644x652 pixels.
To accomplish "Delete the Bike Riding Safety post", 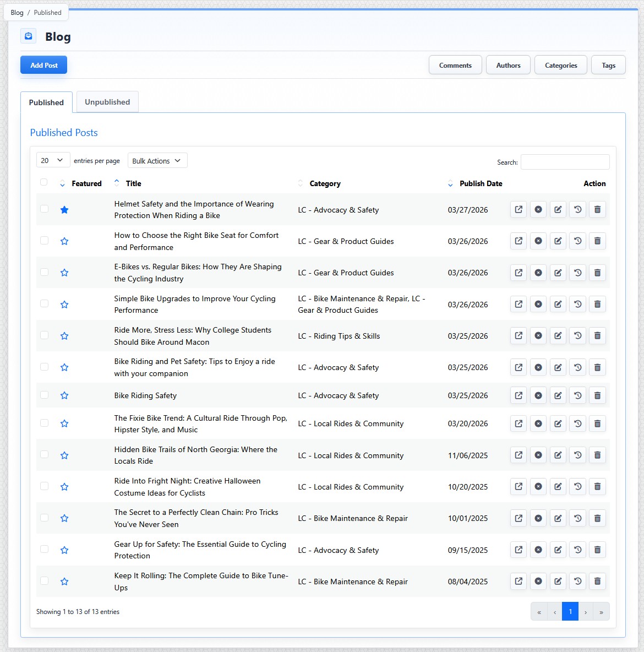I will (597, 395).
